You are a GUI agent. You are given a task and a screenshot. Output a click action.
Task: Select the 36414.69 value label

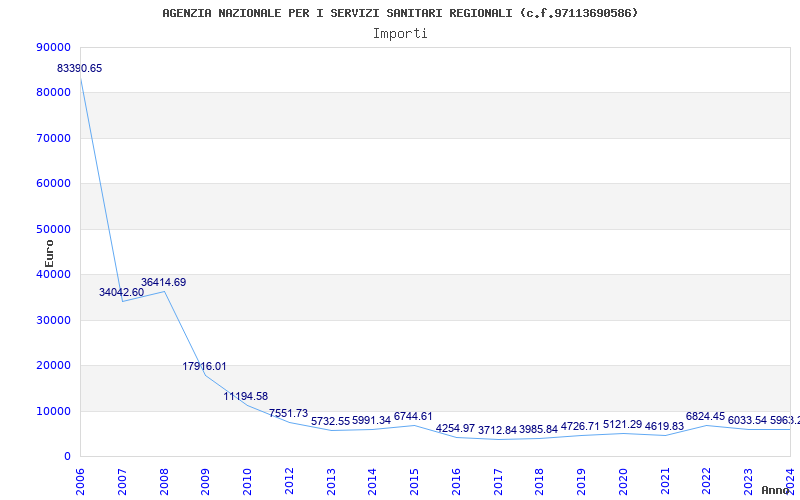click(163, 282)
